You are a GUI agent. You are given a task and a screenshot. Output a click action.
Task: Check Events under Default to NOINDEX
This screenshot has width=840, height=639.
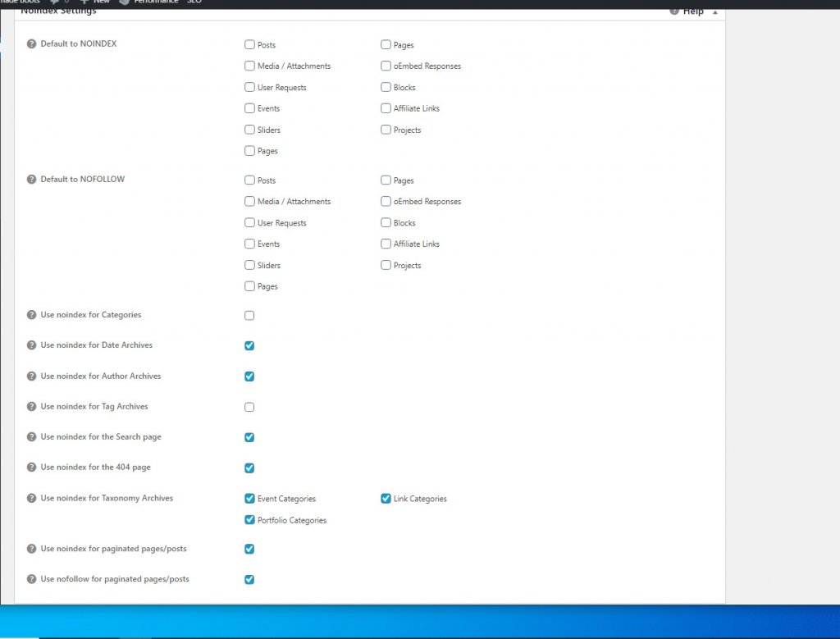click(x=249, y=108)
